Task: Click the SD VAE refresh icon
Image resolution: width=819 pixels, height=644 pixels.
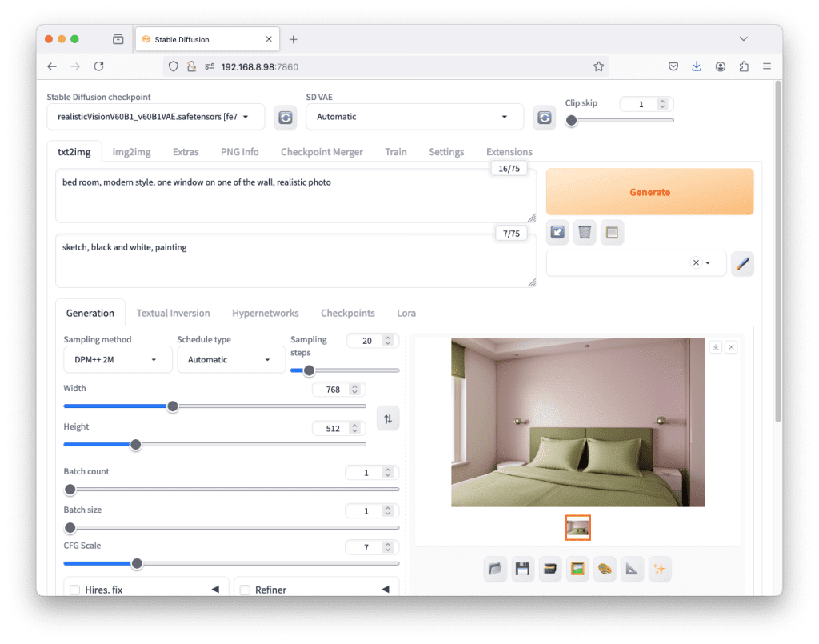Action: (x=545, y=118)
